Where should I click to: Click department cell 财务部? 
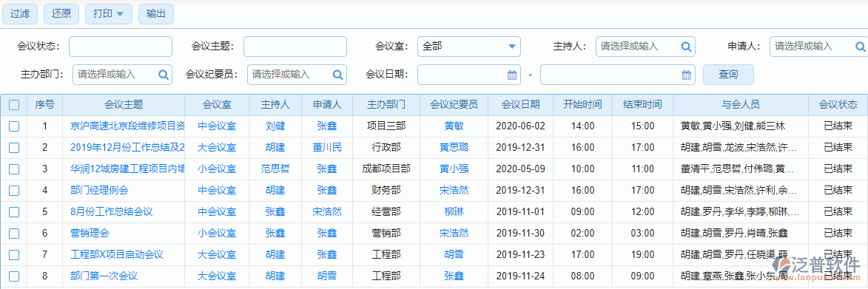tap(386, 191)
